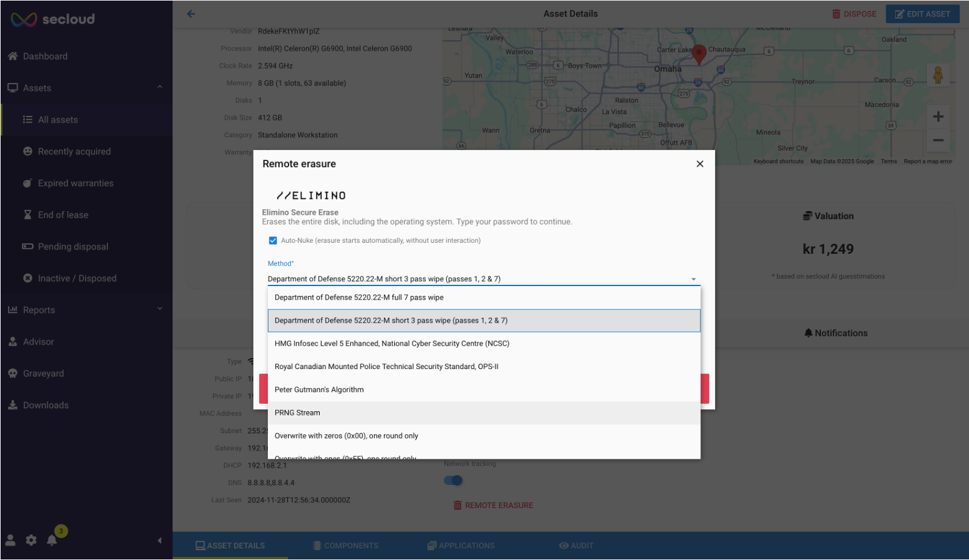This screenshot has height=560, width=969.
Task: Open user profile icon in sidebar
Action: click(10, 540)
